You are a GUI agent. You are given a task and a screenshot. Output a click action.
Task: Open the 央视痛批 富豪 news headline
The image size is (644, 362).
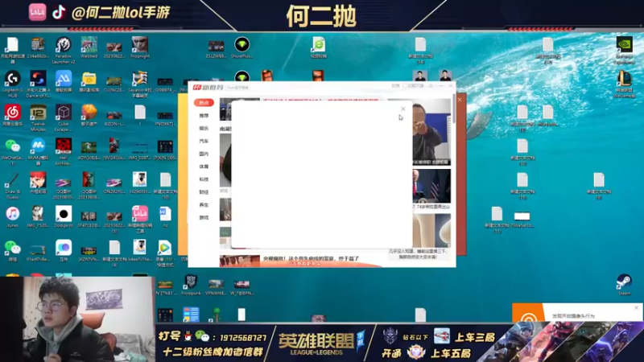[x=311, y=258]
